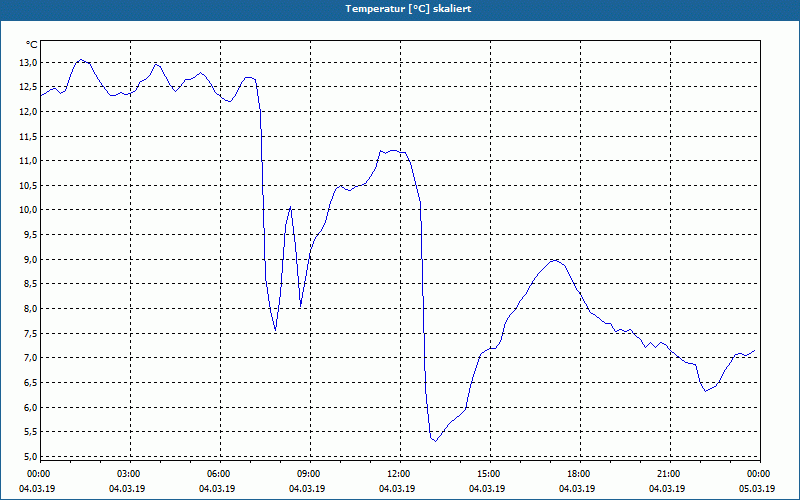Pick the 10,0 y-axis label
Viewport: 800px width, 500px height.
click(28, 210)
